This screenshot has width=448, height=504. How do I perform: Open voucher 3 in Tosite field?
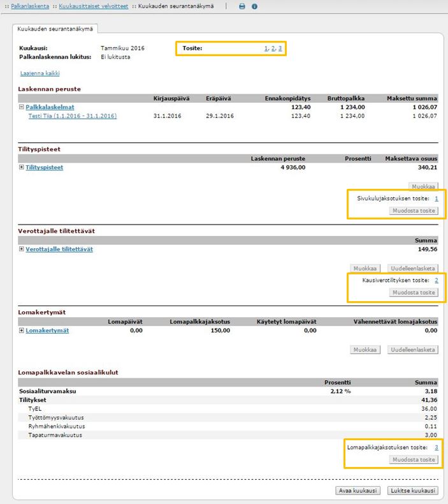tap(280, 48)
